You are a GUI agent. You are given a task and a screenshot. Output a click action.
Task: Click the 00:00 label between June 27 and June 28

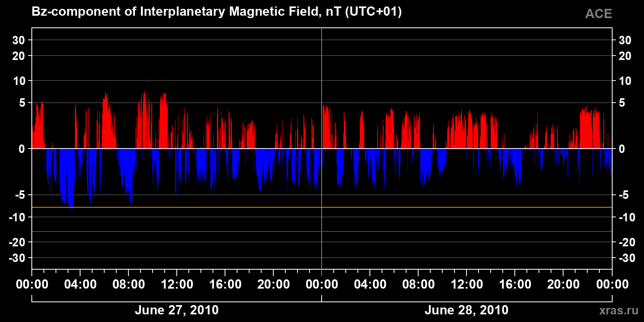tap(322, 284)
